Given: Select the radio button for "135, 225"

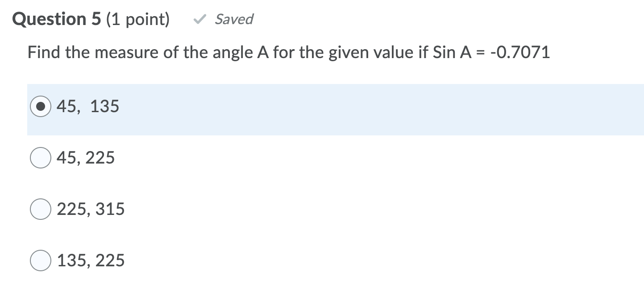Looking at the screenshot, I should (40, 260).
